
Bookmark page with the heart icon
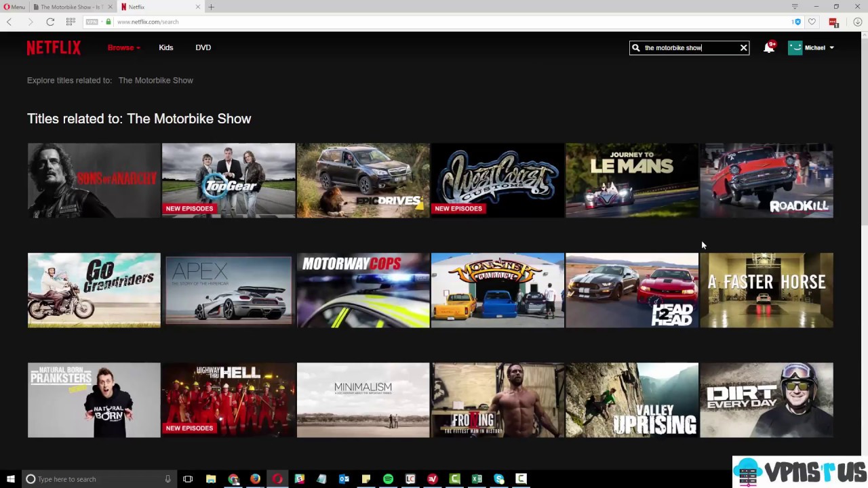pos(812,22)
